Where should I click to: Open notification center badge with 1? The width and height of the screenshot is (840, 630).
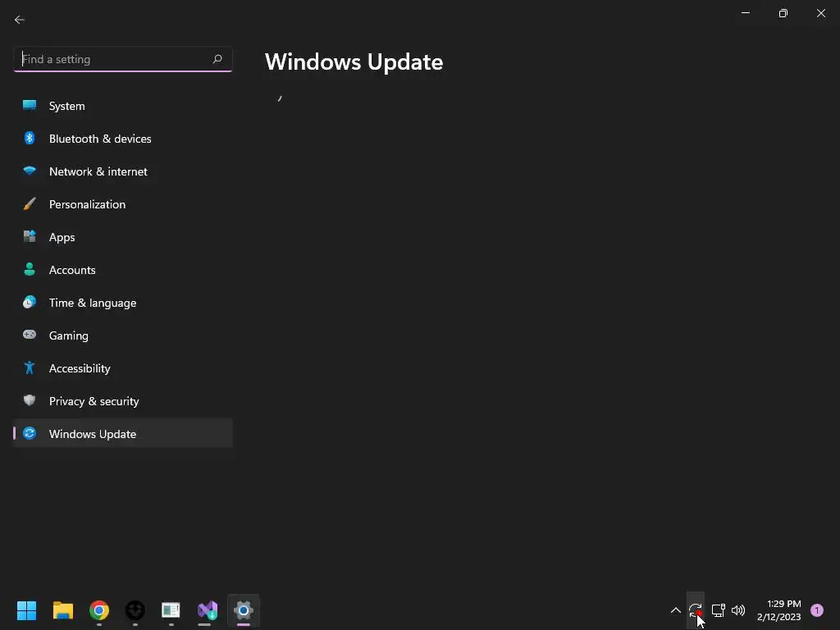coord(817,610)
